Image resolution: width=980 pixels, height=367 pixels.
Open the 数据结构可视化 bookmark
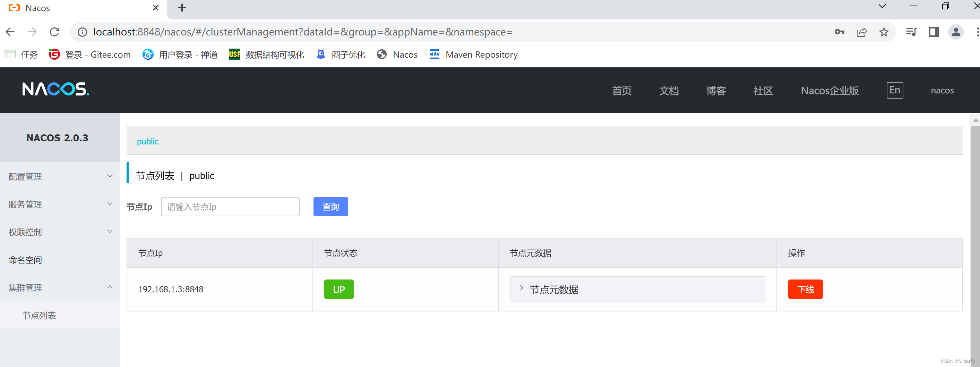click(x=266, y=55)
